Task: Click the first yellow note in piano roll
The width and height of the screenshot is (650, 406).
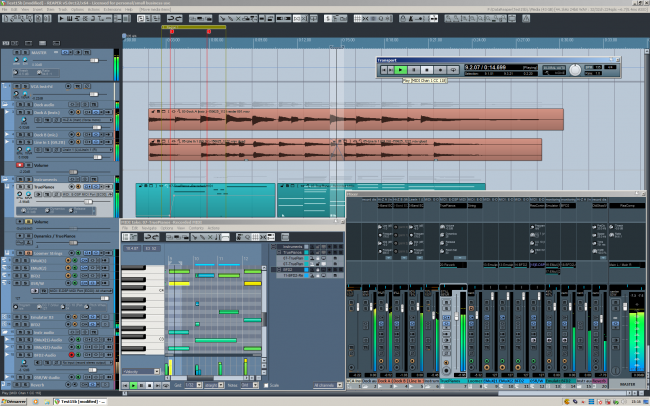Action: pos(179,284)
